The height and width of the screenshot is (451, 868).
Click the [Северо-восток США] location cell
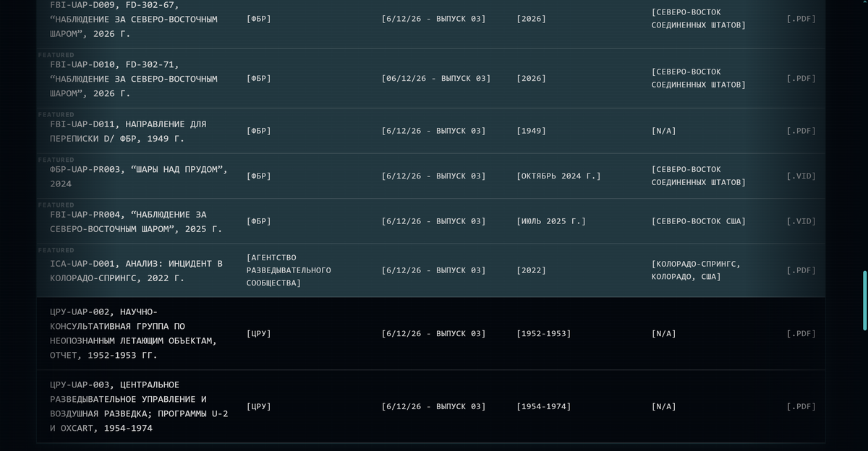[699, 221]
